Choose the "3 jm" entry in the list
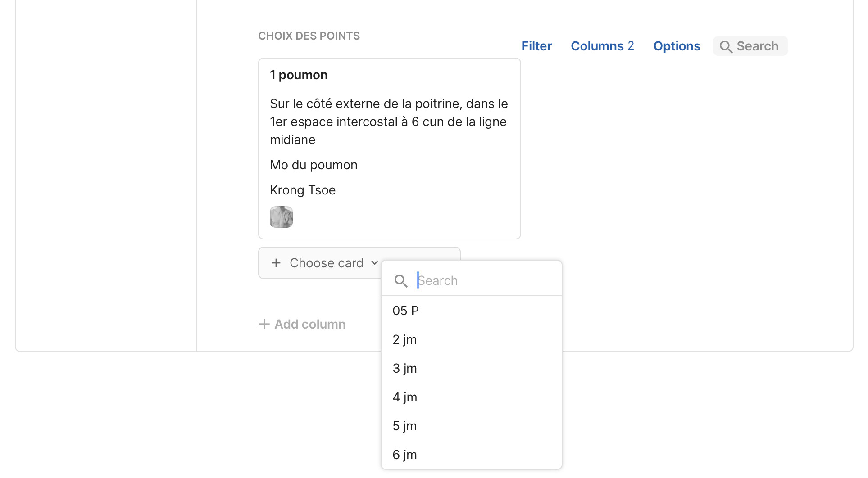This screenshot has width=868, height=478. tap(404, 368)
